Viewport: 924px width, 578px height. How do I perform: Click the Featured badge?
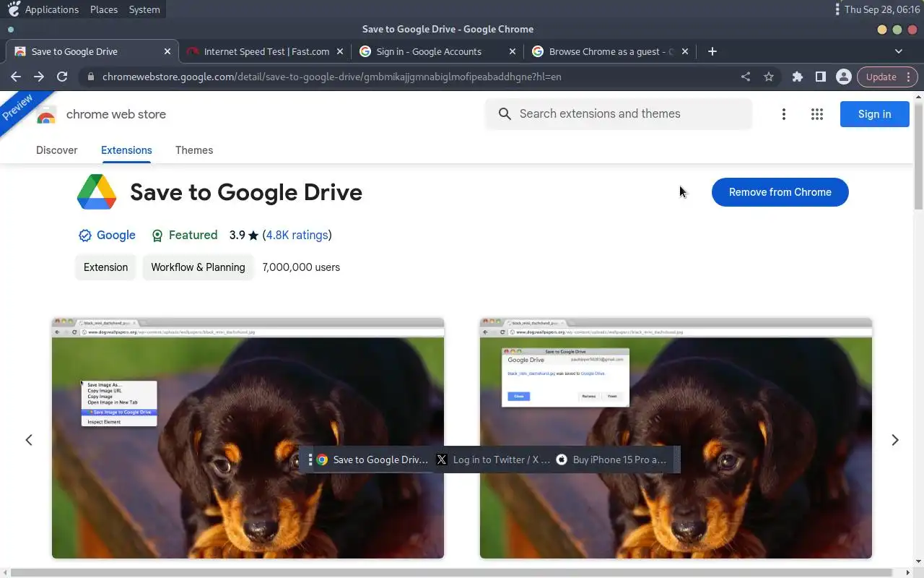point(184,235)
